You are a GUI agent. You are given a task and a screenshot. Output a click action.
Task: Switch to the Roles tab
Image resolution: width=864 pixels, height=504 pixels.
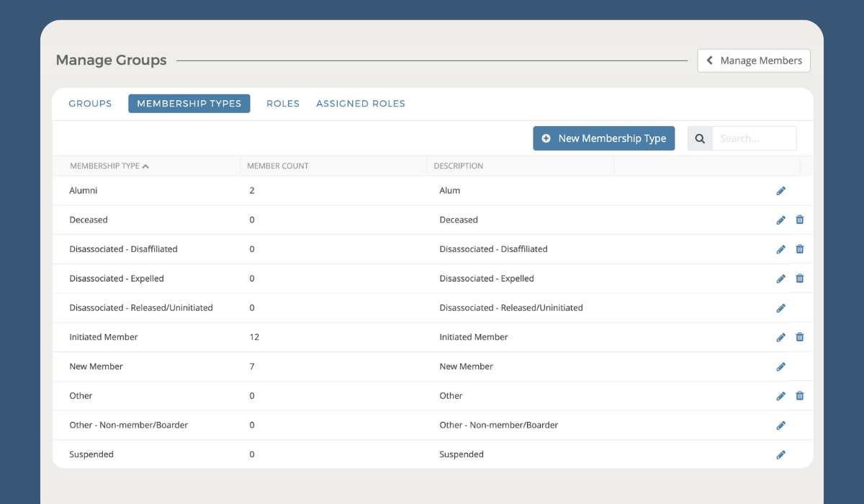pyautogui.click(x=283, y=103)
